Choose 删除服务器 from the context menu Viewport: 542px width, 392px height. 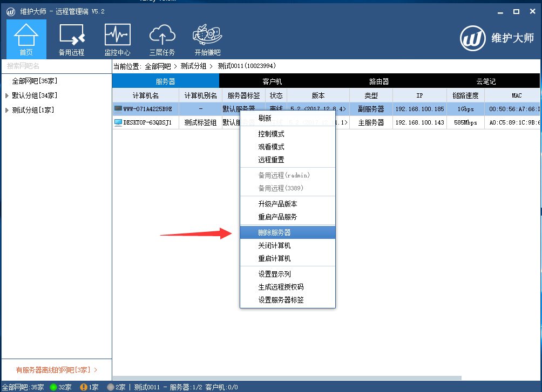click(x=288, y=232)
